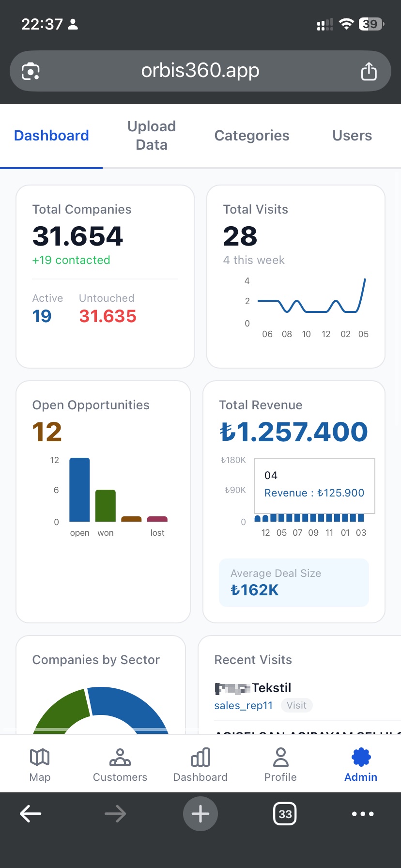Open the tab switcher showing 33
This screenshot has width=401, height=868.
pyautogui.click(x=285, y=814)
